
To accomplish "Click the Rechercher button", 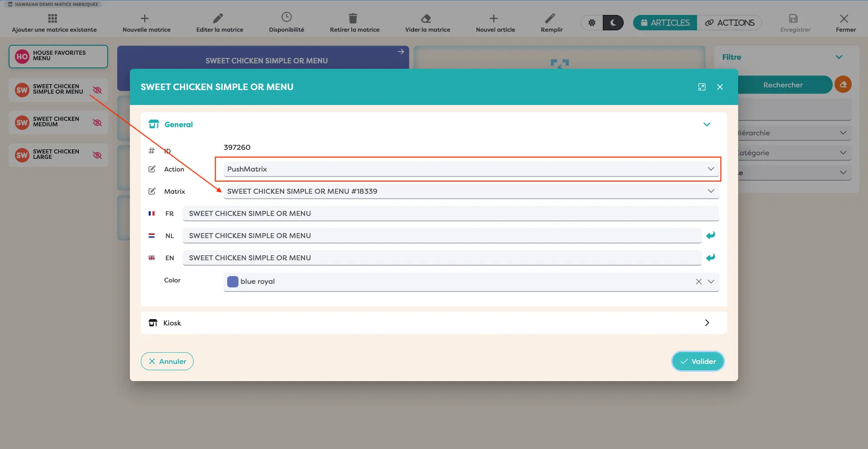I will pos(785,85).
